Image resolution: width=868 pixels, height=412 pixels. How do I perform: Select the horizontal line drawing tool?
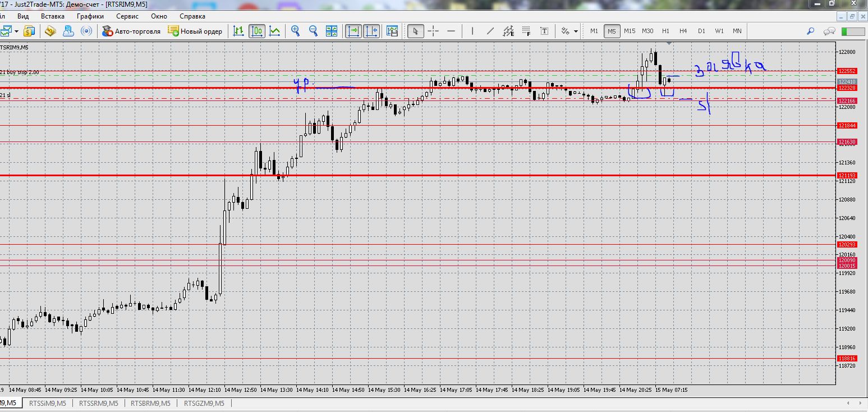451,31
